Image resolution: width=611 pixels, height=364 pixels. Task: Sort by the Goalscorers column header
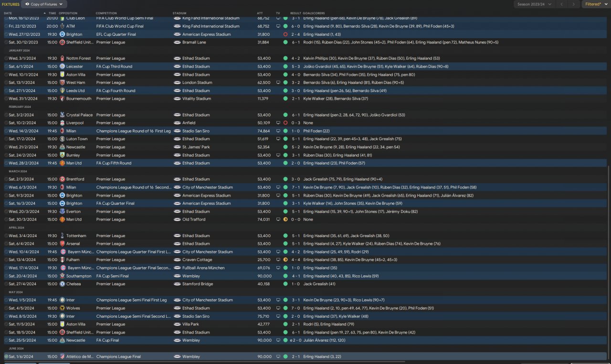tap(313, 13)
